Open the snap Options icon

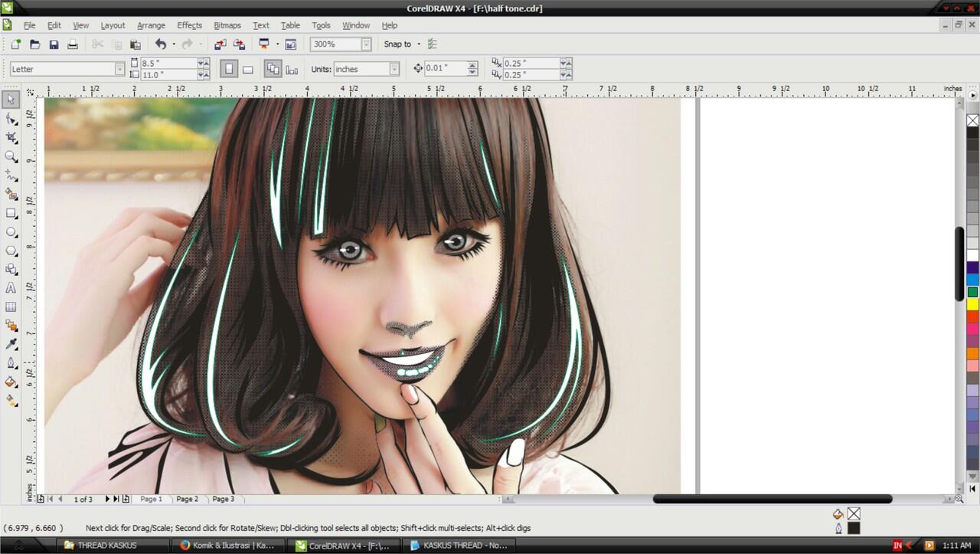433,44
